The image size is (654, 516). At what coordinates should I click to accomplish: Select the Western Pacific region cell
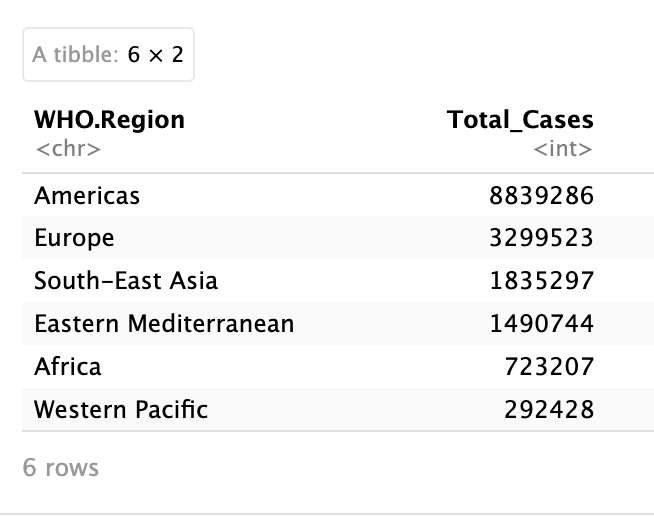coord(121,410)
